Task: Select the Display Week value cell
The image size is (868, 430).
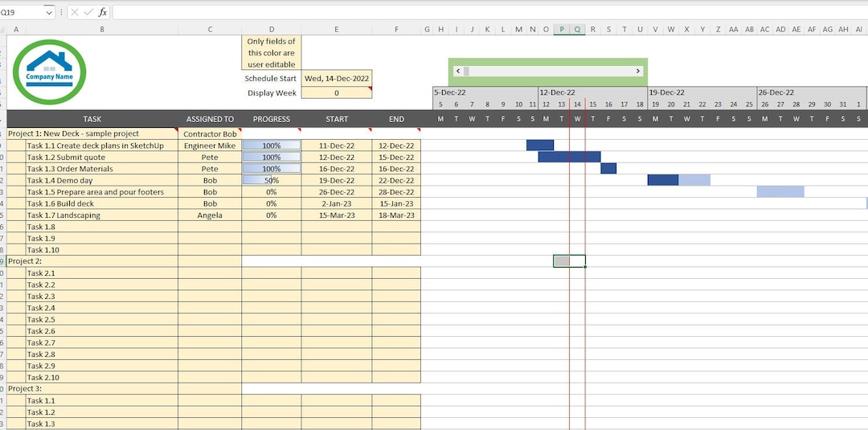Action: pos(337,93)
